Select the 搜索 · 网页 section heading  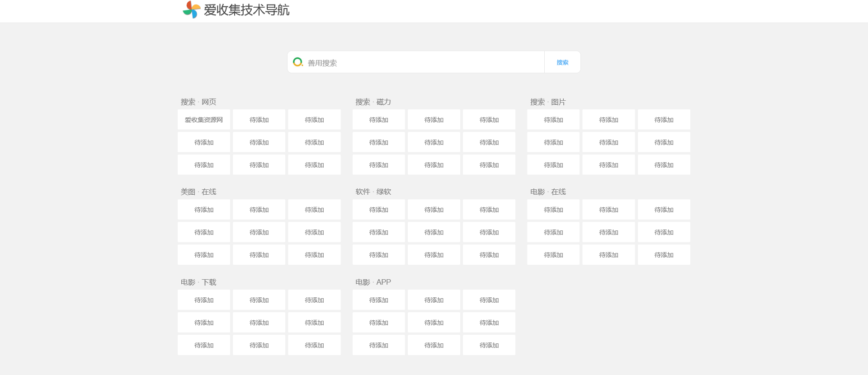click(198, 102)
